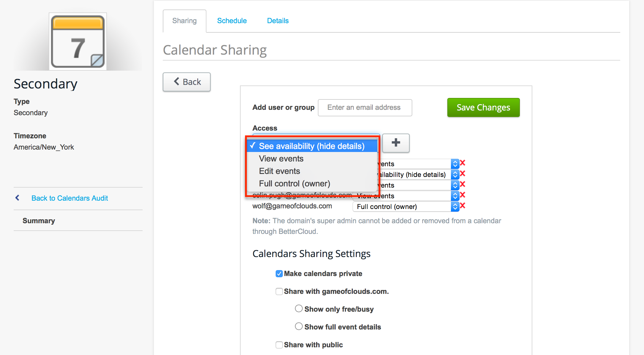
Task: Select Show only free/busy radio
Action: click(x=299, y=309)
